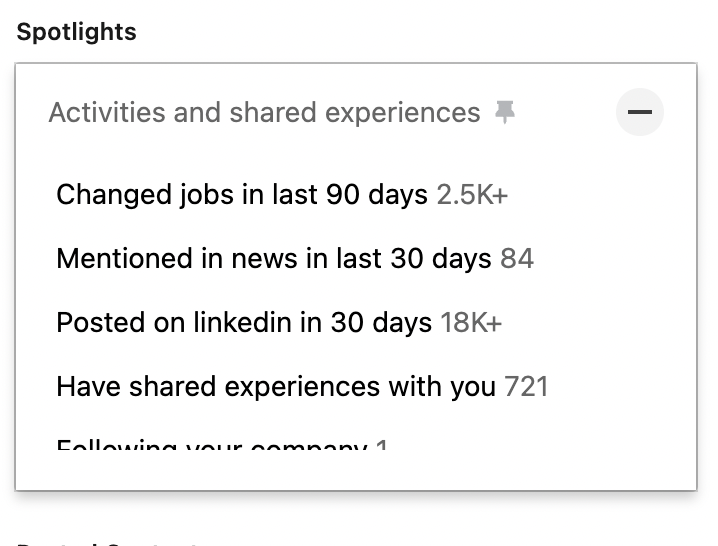Click the 84 count for news mentions

click(x=517, y=259)
